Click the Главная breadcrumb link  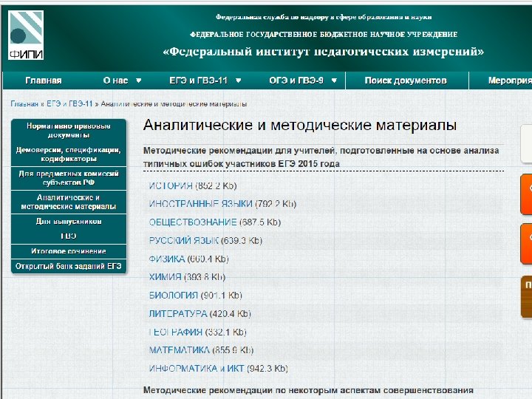tap(24, 104)
